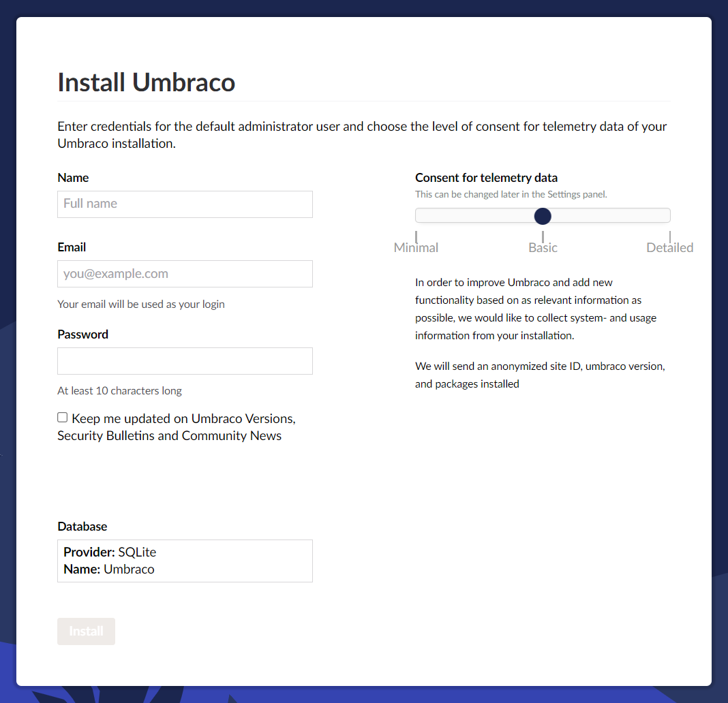Click the telemetry consent slider handle
The height and width of the screenshot is (703, 728).
pos(543,216)
